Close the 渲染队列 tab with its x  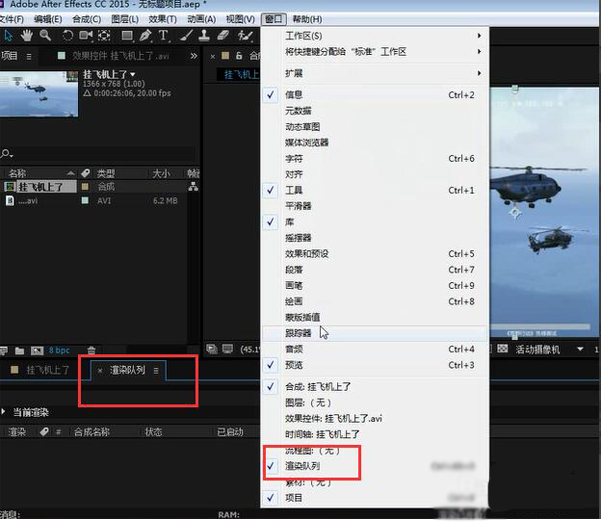[99, 370]
